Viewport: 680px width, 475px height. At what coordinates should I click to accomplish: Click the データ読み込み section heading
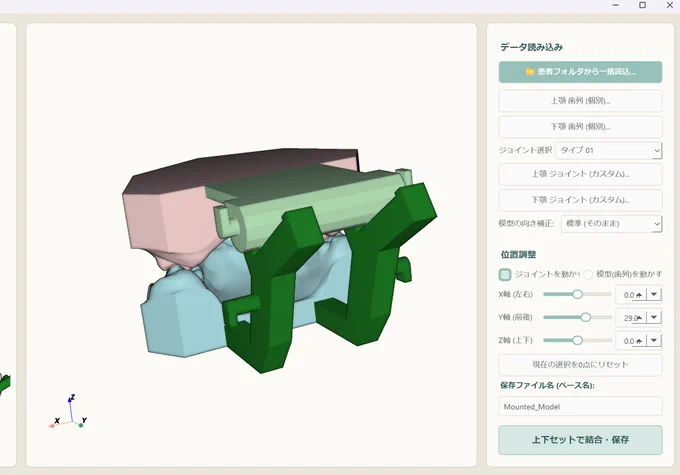531,47
